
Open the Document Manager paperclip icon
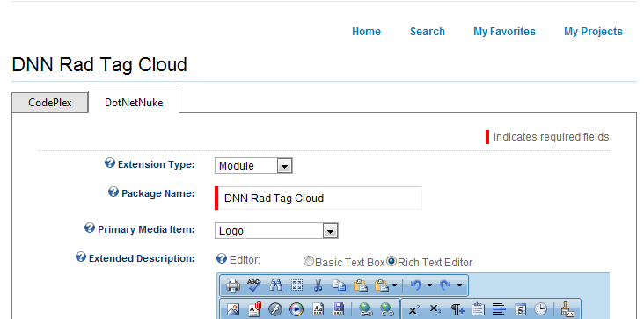tap(254, 309)
